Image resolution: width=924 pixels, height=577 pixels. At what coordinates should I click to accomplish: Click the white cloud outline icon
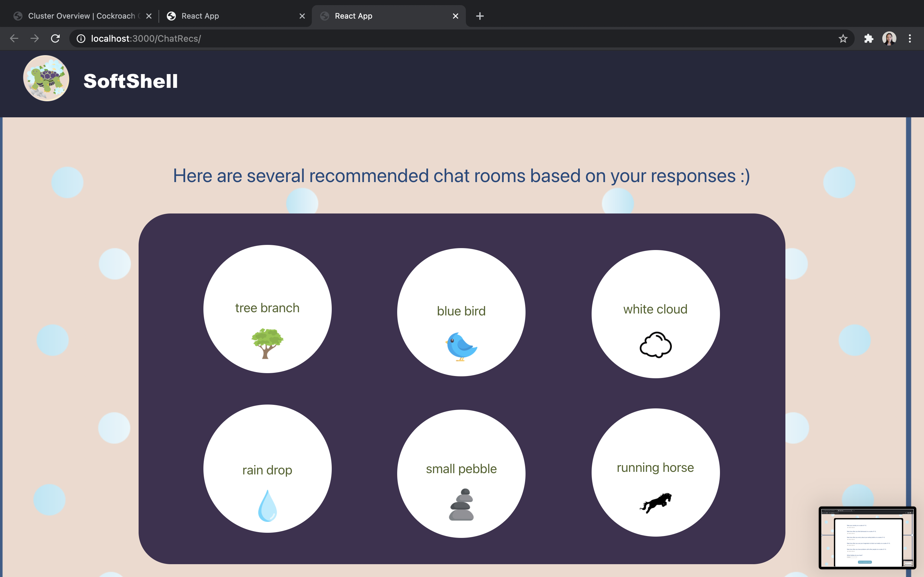coord(655,344)
